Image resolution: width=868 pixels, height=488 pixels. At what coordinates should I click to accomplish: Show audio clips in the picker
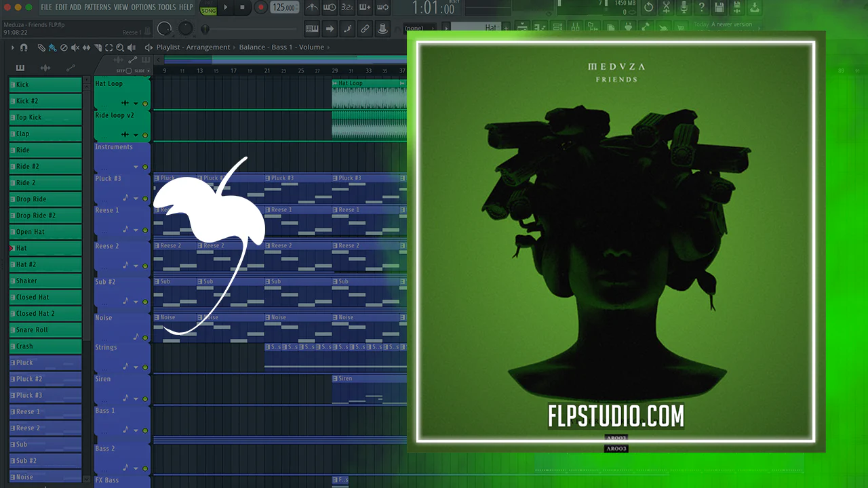[x=45, y=68]
